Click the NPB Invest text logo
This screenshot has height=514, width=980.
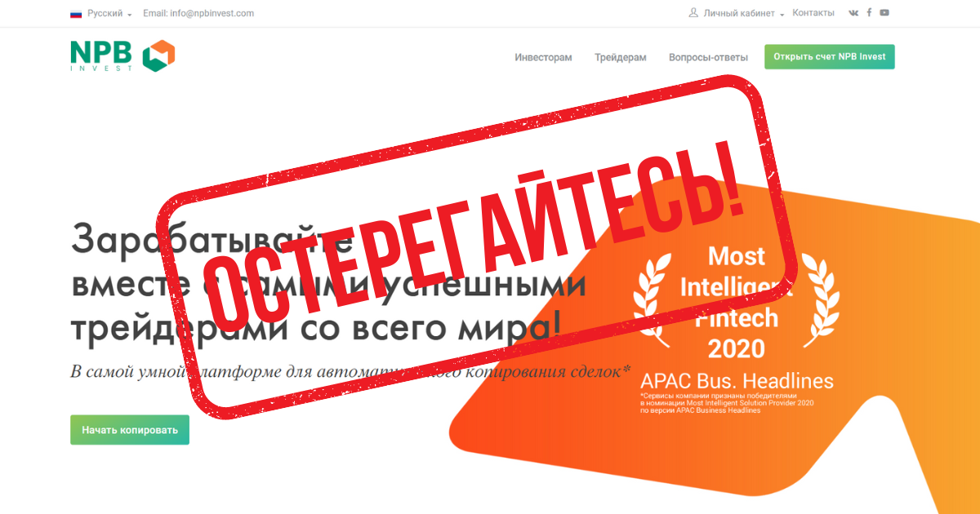point(101,55)
